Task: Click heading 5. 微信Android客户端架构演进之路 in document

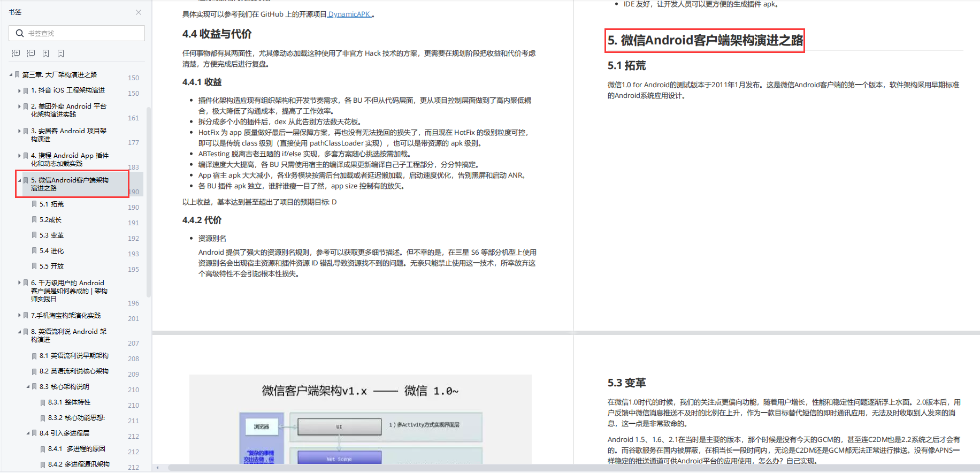Action: coord(705,41)
